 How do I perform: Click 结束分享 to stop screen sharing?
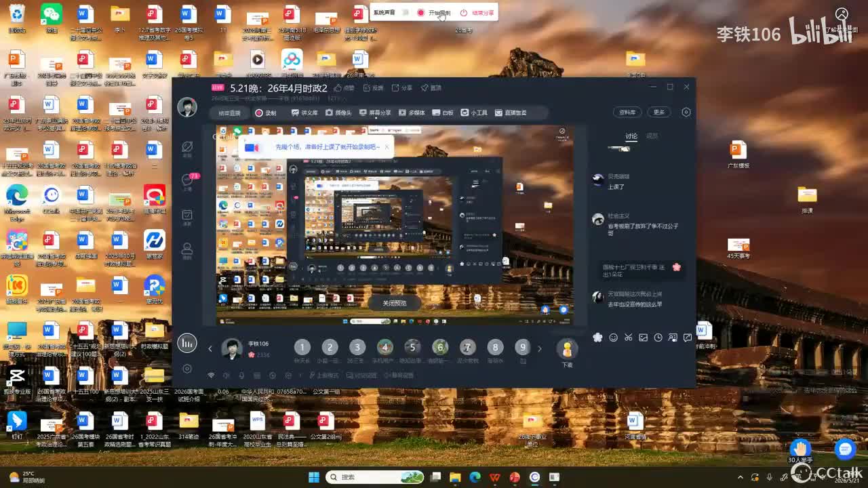(477, 12)
